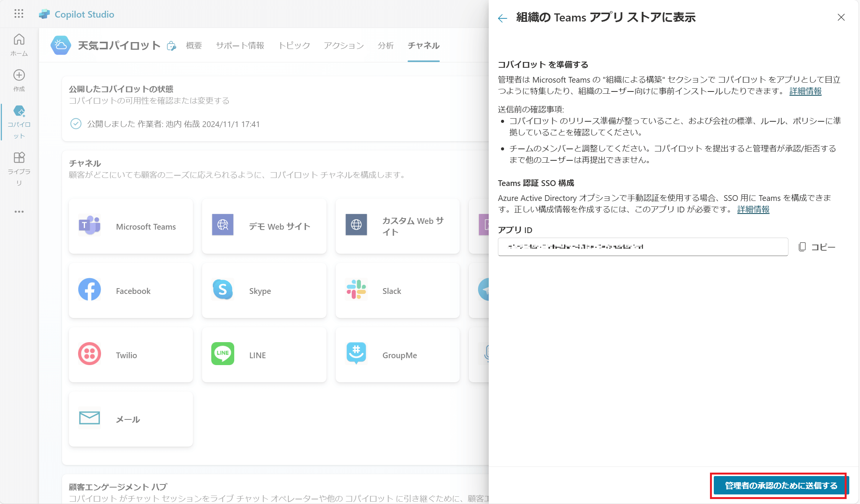Viewport: 860px width, 504px height.
Task: Open 作成 in the sidebar
Action: tap(19, 80)
